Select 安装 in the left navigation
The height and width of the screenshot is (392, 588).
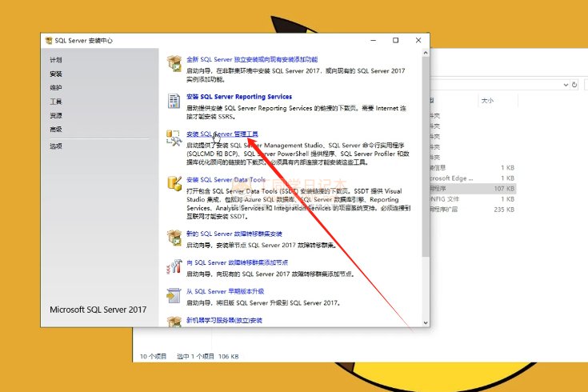tap(56, 74)
